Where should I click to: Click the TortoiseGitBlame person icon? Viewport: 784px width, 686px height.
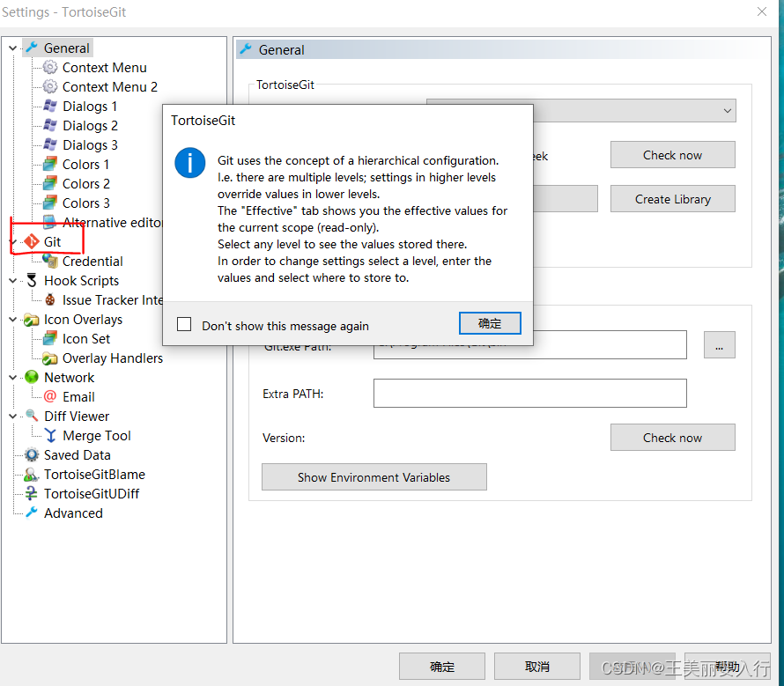point(32,474)
